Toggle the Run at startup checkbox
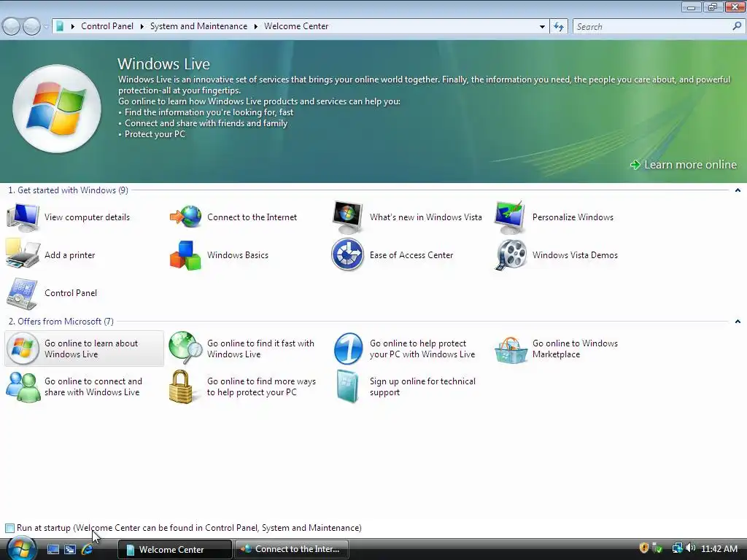The height and width of the screenshot is (560, 747). [9, 528]
